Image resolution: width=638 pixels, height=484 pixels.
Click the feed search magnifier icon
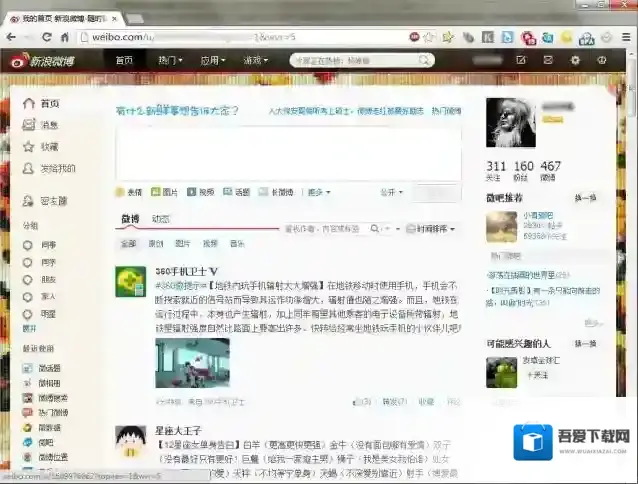375,229
